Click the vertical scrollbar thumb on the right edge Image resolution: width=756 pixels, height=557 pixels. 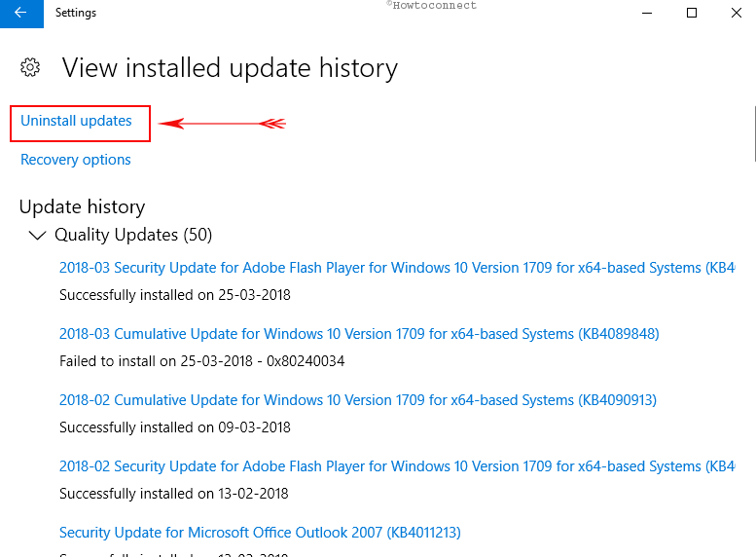pyautogui.click(x=755, y=133)
